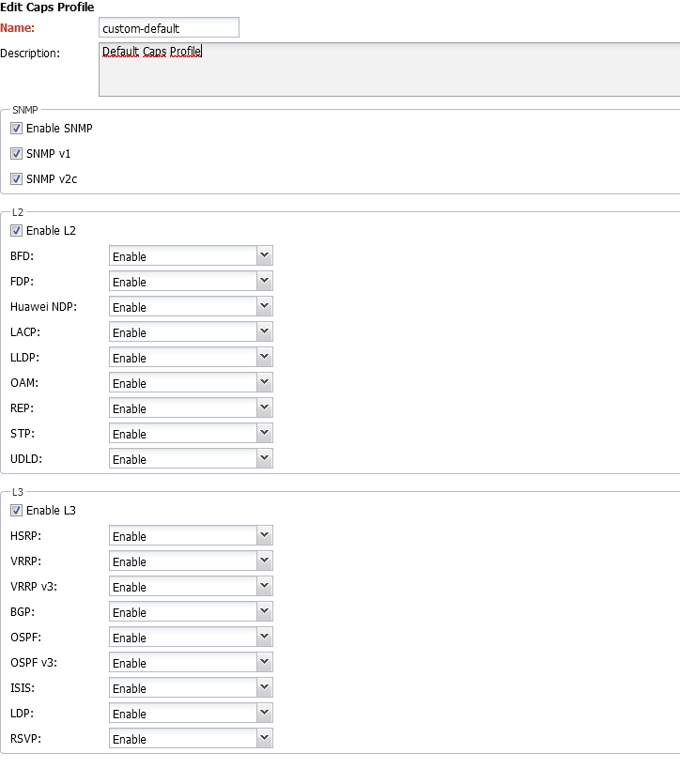Click the Name input field

[x=169, y=28]
